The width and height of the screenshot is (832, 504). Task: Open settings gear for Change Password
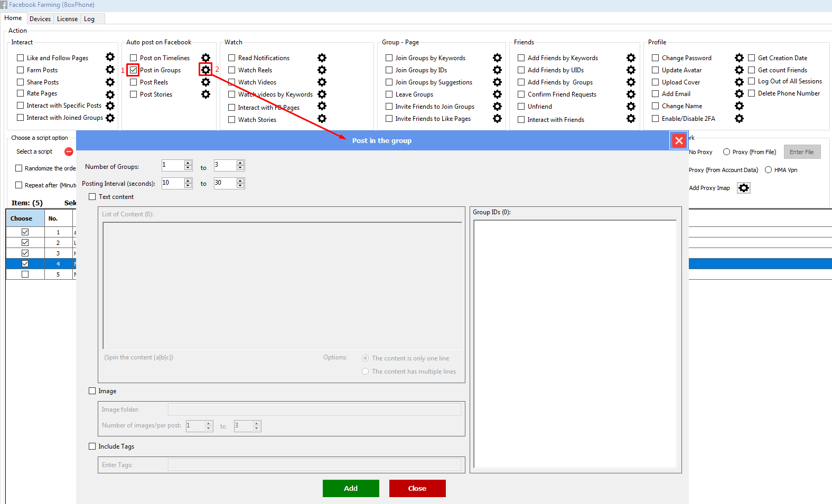click(x=739, y=58)
